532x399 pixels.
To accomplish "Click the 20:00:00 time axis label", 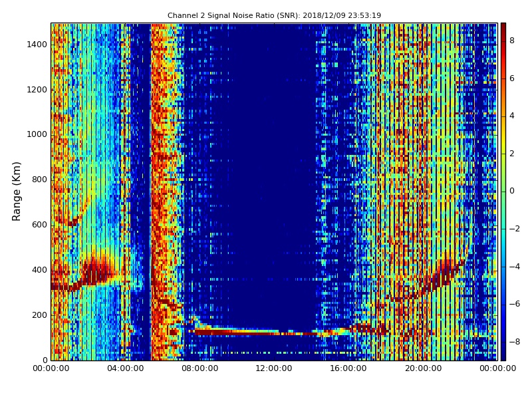I will (x=423, y=368).
